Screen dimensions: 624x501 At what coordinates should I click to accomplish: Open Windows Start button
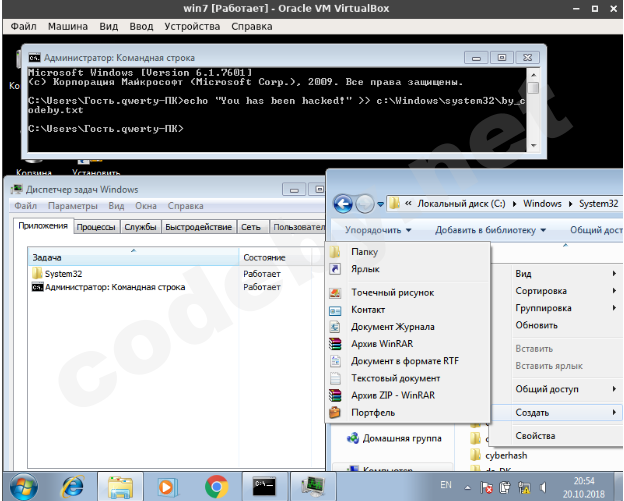point(23,487)
